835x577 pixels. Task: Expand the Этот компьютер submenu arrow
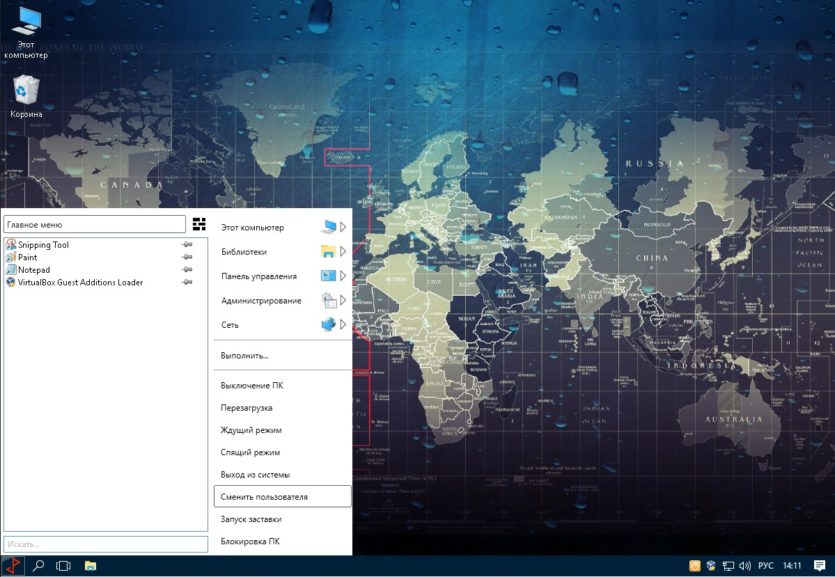point(343,227)
